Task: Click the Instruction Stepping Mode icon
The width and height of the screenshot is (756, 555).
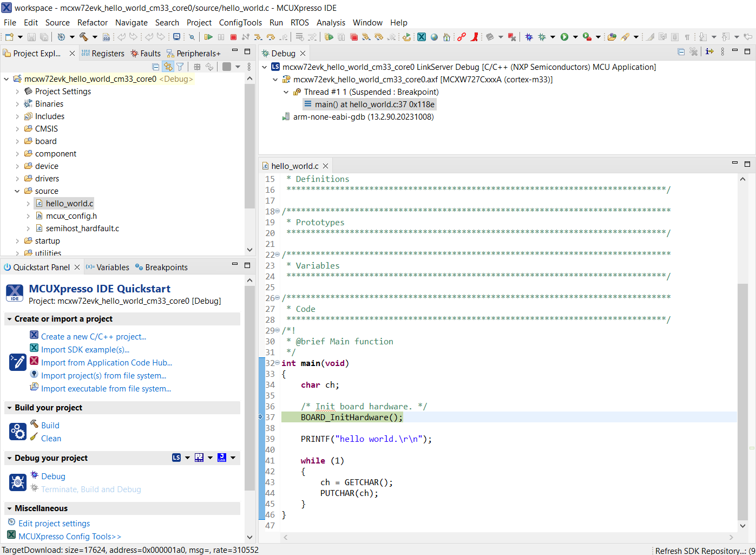Action: click(x=709, y=51)
